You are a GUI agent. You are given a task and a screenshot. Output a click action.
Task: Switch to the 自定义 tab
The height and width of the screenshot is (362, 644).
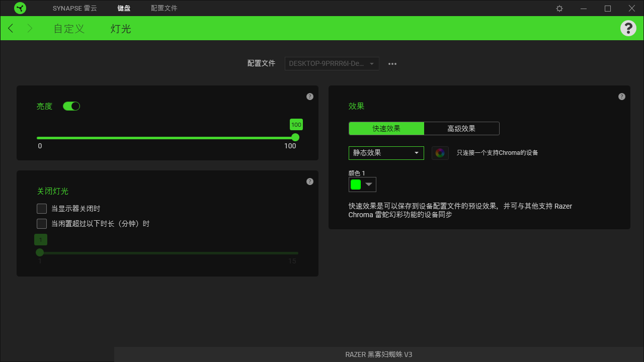(69, 29)
